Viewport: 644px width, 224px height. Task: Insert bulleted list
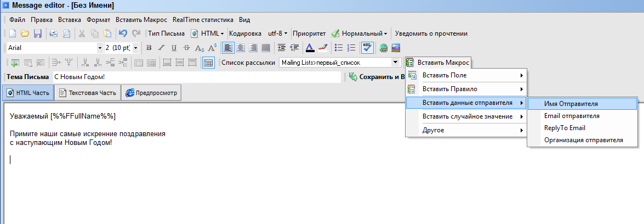tap(338, 48)
